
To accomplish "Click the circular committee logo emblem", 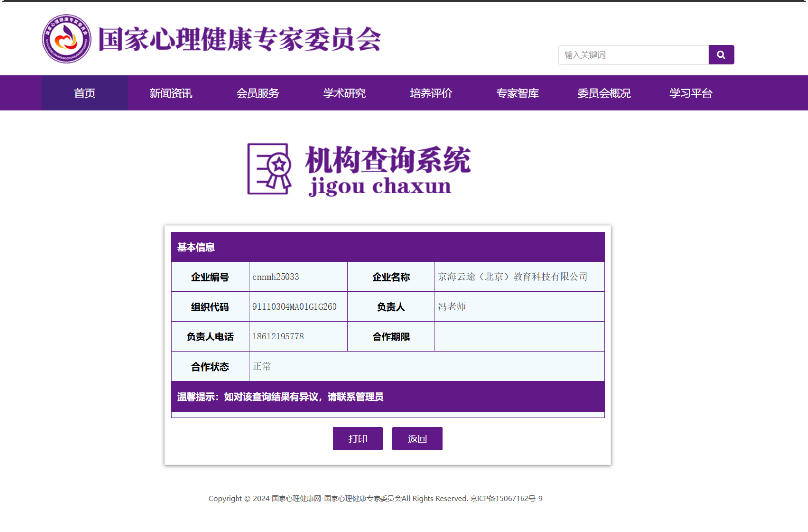I will tap(66, 39).
